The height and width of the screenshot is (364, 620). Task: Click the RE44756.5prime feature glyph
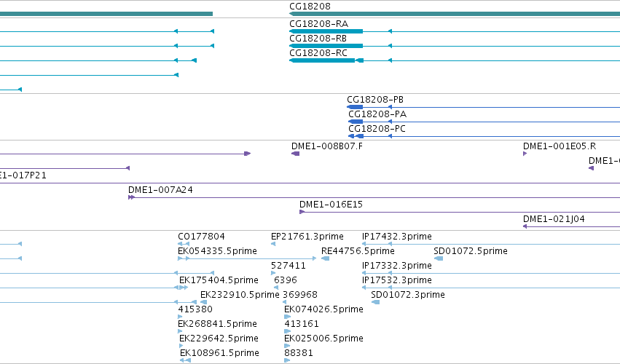click(x=326, y=258)
